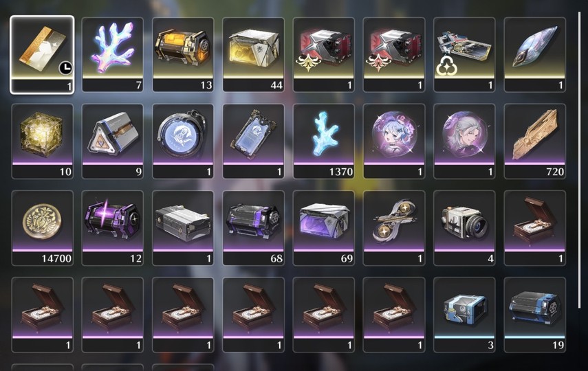
Task: Select the triangular white case with count 9
Action: pos(113,142)
